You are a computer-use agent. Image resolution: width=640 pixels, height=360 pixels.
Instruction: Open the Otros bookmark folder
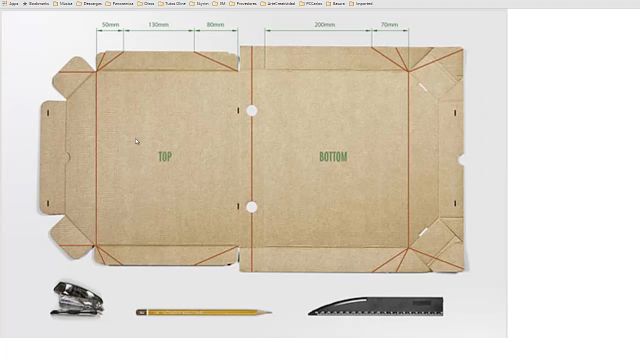(x=146, y=3)
